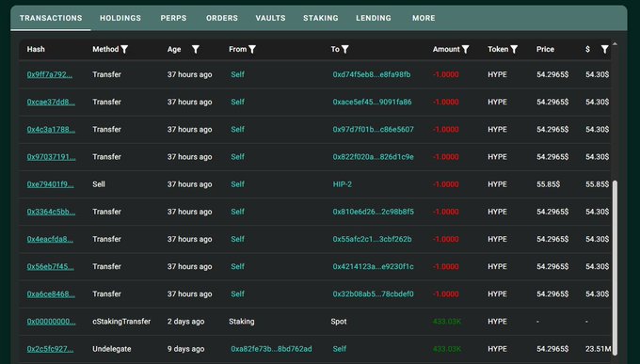Click the Staking source cell
Screen dimensions: 640x364
click(242, 322)
